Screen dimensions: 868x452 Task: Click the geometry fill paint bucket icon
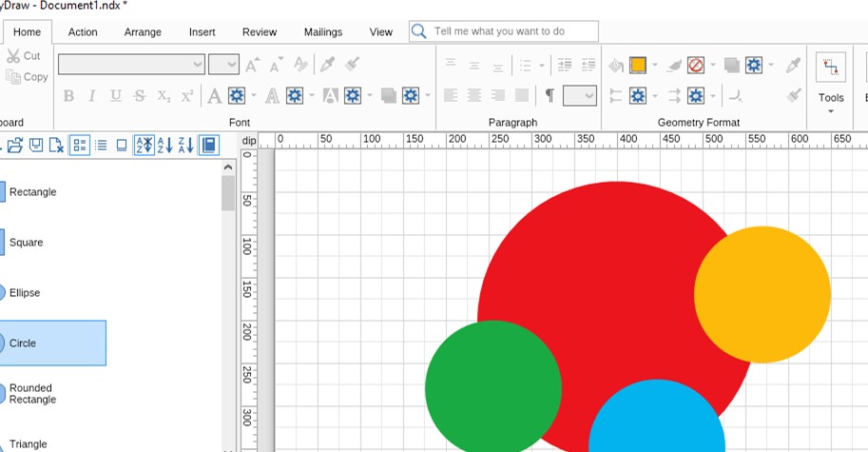615,66
